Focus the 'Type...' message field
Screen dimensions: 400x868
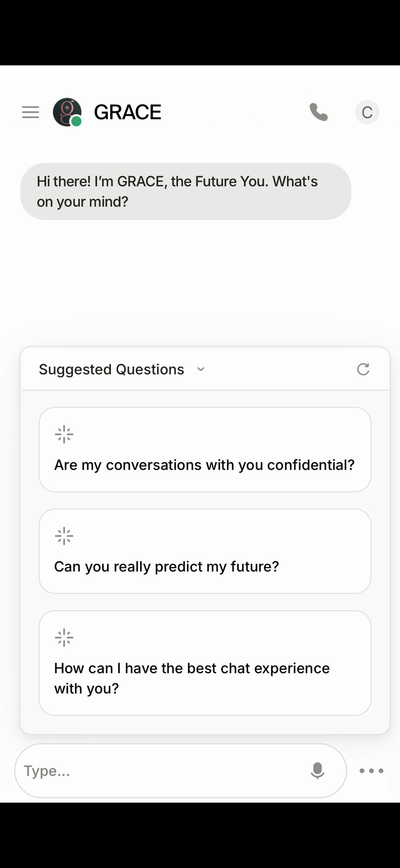pyautogui.click(x=162, y=771)
